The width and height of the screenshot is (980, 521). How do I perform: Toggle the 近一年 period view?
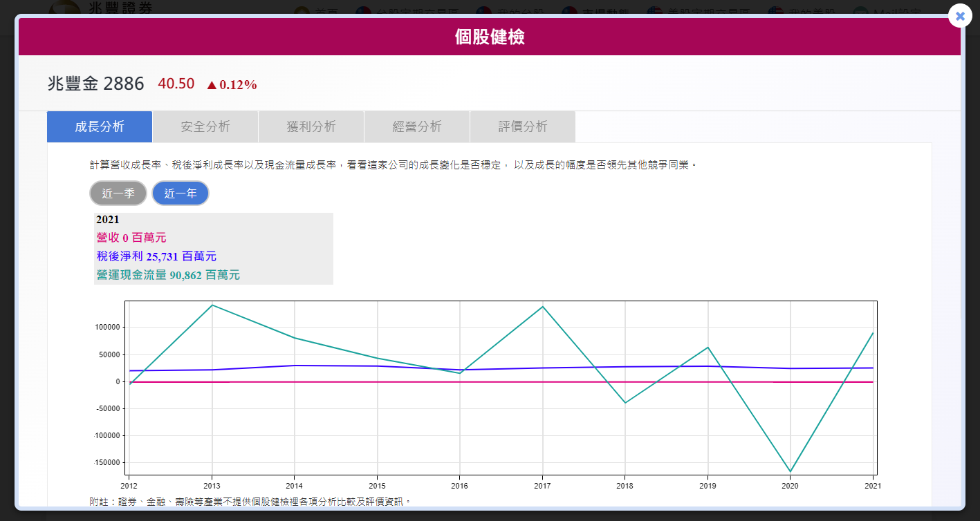tap(180, 193)
